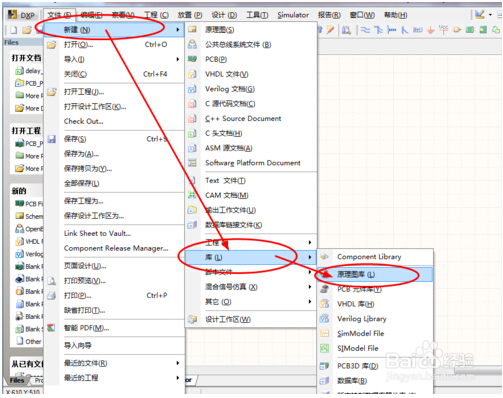Click the delay_ document in 打开文档
The width and height of the screenshot is (503, 398).
(x=34, y=71)
